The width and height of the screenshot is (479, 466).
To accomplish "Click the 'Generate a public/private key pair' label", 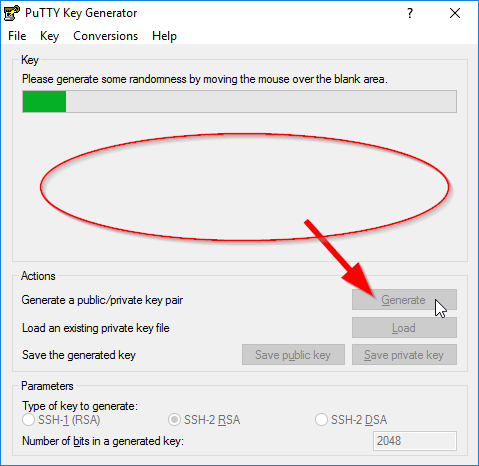I will (x=102, y=300).
